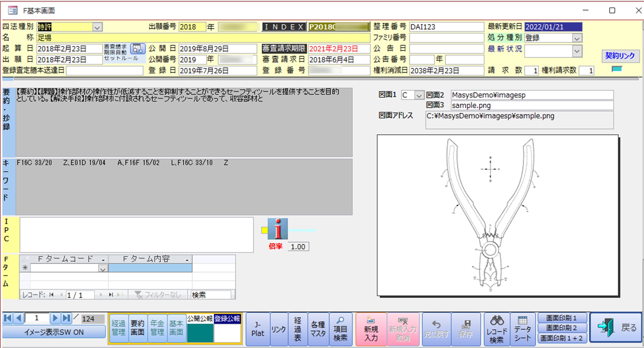
Task: Click the 要約 abstract text area
Action: click(x=184, y=122)
